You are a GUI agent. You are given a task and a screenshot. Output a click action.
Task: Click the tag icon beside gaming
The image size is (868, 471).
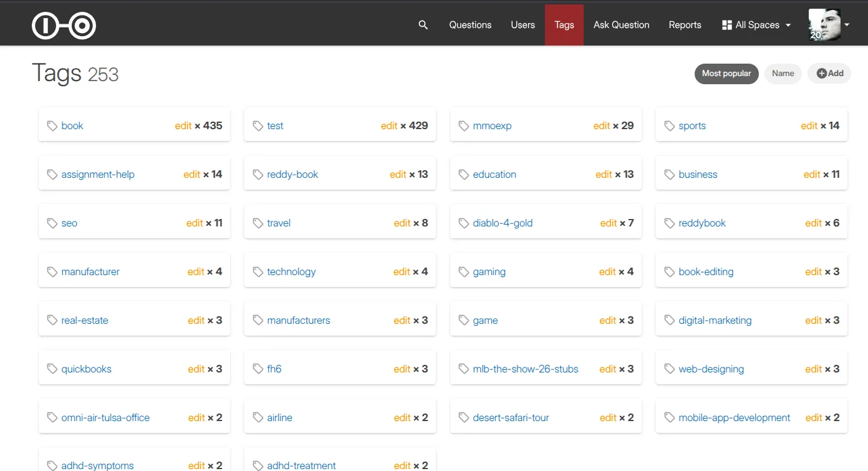[464, 272]
